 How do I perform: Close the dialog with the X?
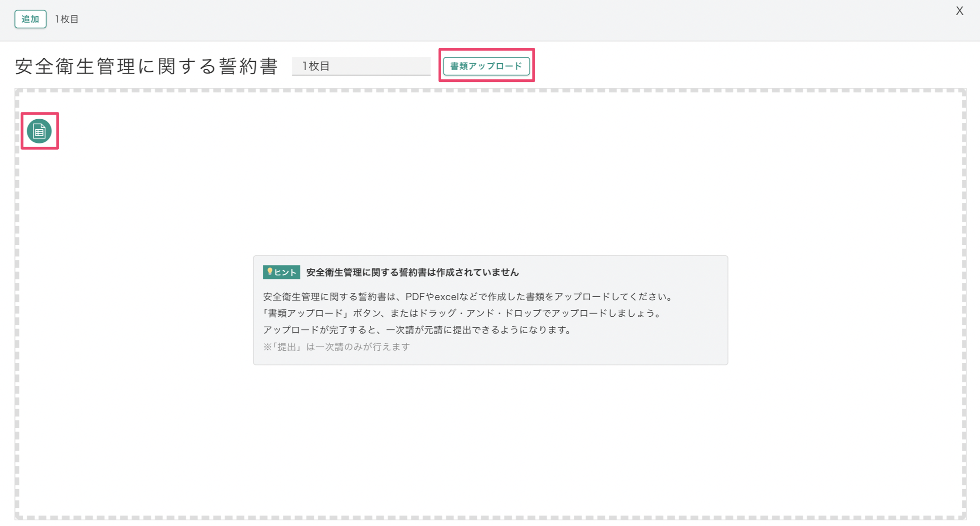point(959,11)
